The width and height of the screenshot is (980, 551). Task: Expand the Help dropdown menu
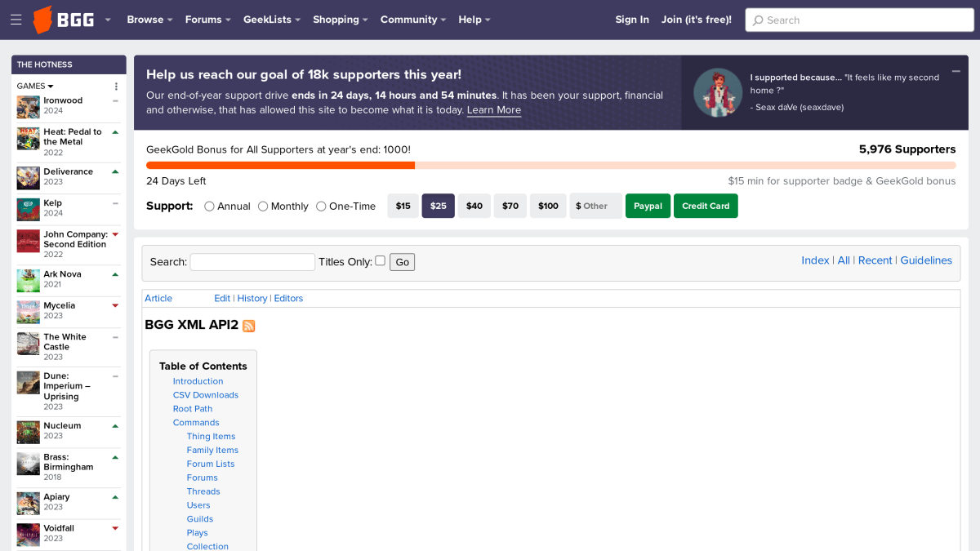pyautogui.click(x=474, y=20)
